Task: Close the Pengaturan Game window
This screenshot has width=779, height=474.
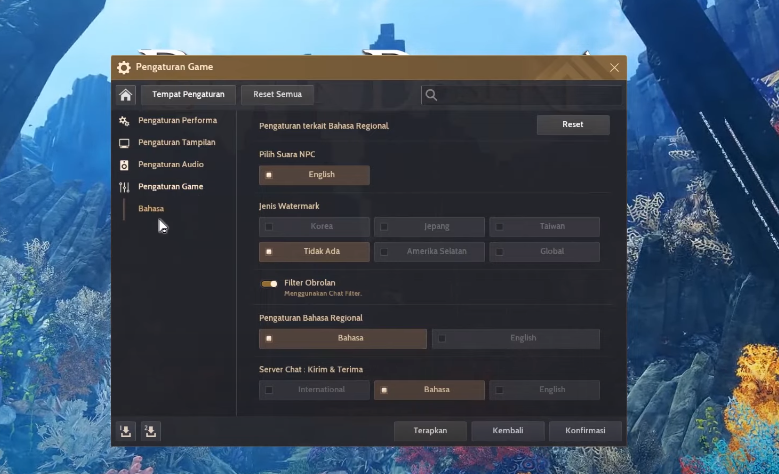Action: 615,68
